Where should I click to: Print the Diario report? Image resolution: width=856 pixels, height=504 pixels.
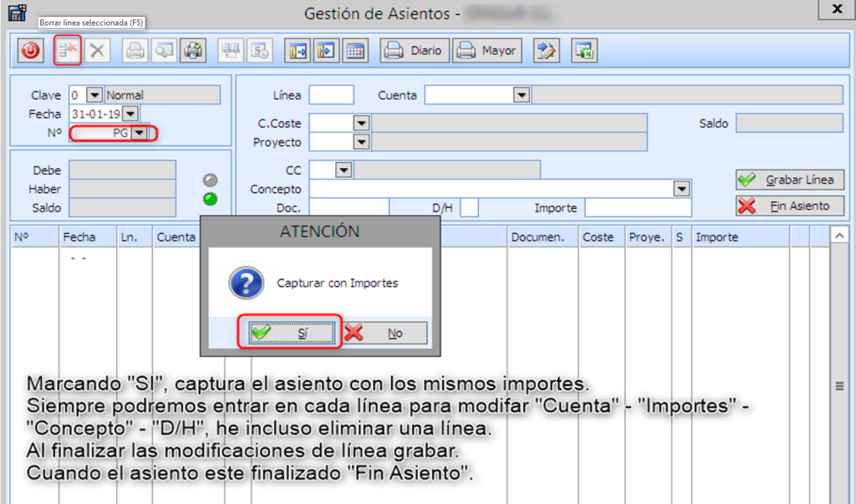pos(415,51)
